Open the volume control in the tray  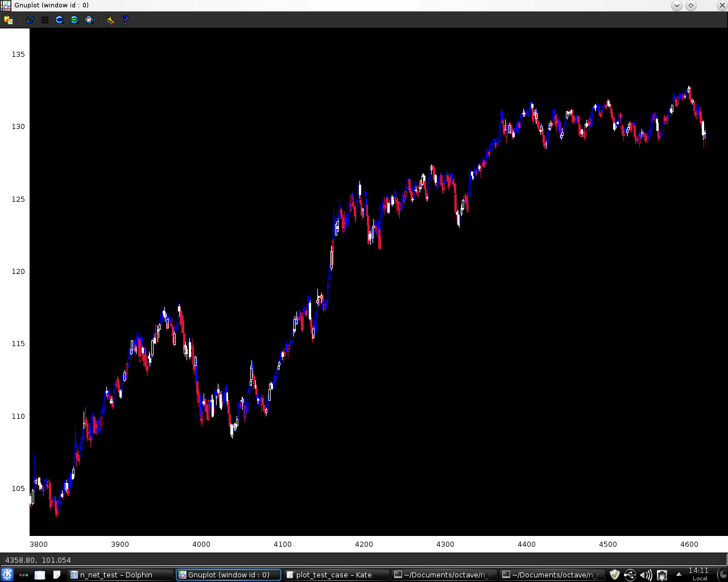click(x=646, y=575)
